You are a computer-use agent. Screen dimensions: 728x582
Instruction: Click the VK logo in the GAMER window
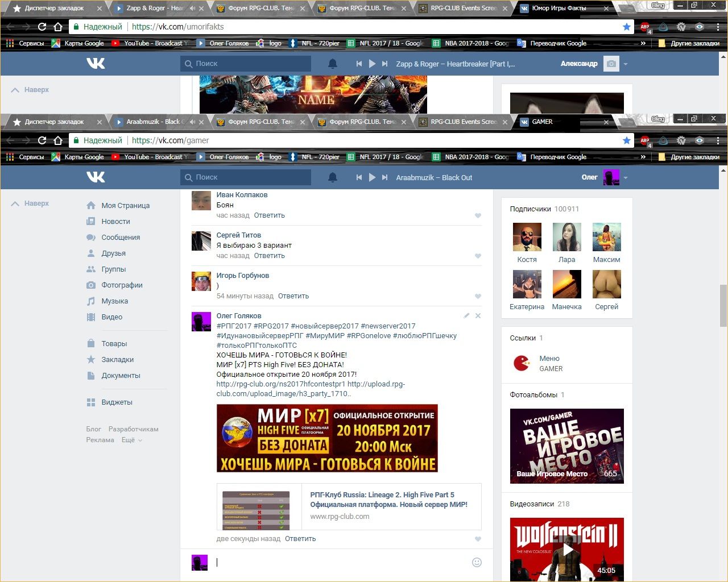96,177
